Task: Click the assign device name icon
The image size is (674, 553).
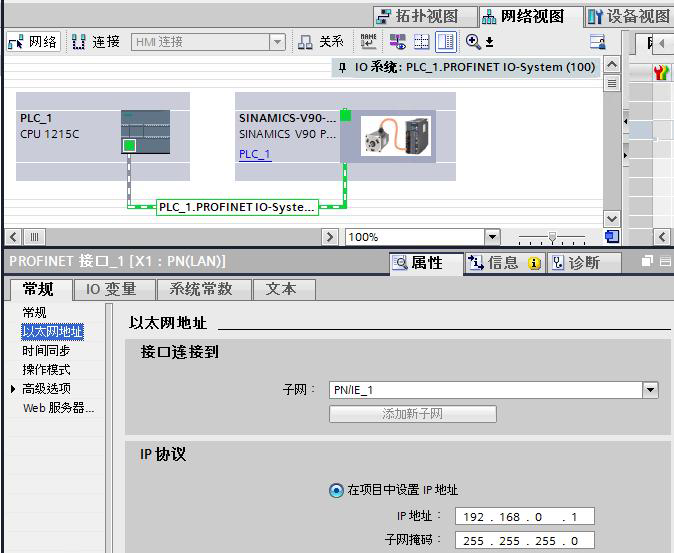Action: 368,42
